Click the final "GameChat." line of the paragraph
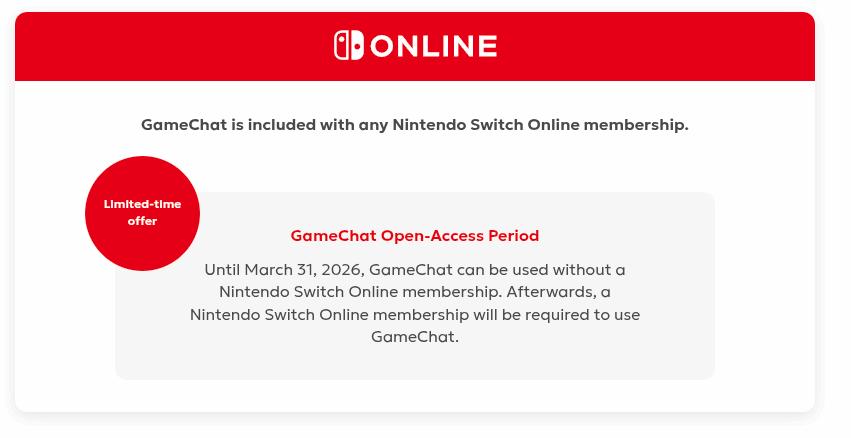The width and height of the screenshot is (851, 438). [414, 336]
